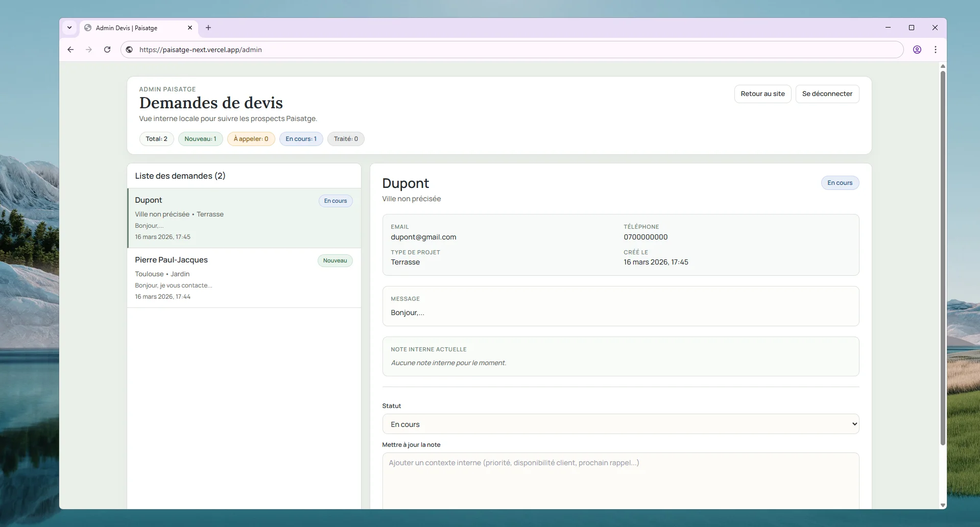Click the site info icon in address bar
The height and width of the screenshot is (527, 980).
(x=130, y=50)
